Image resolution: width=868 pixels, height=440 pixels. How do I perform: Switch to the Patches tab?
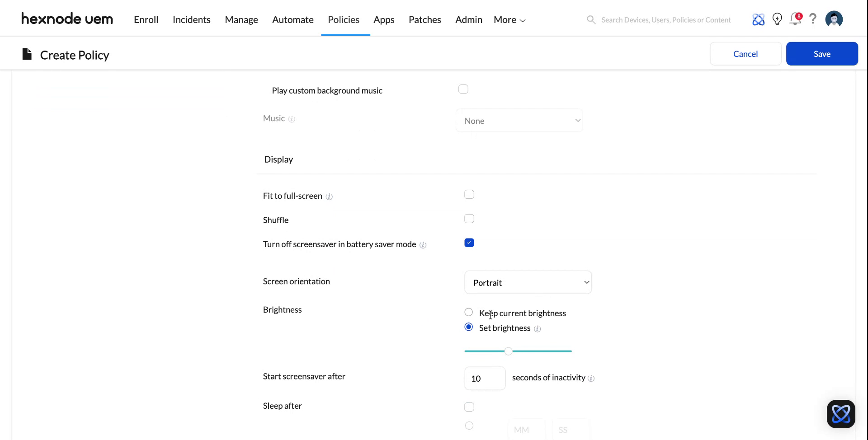pos(425,19)
